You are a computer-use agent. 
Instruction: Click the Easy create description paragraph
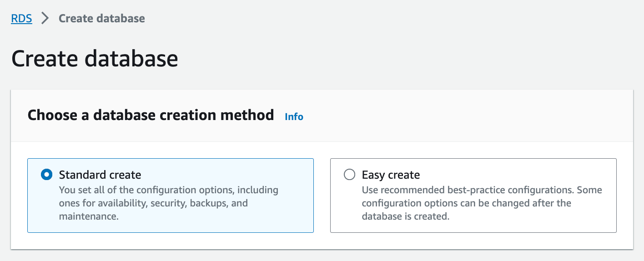[x=481, y=203]
